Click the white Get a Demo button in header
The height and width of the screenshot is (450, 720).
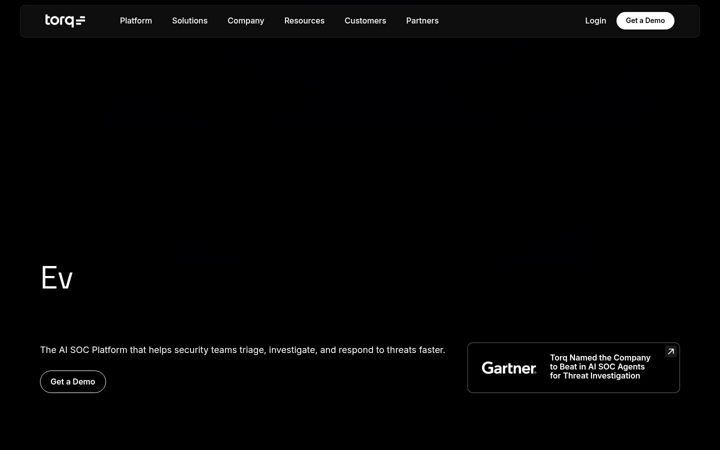tap(645, 21)
